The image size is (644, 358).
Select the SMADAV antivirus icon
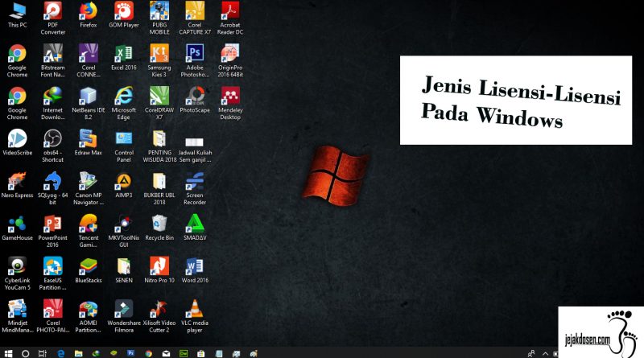point(195,228)
